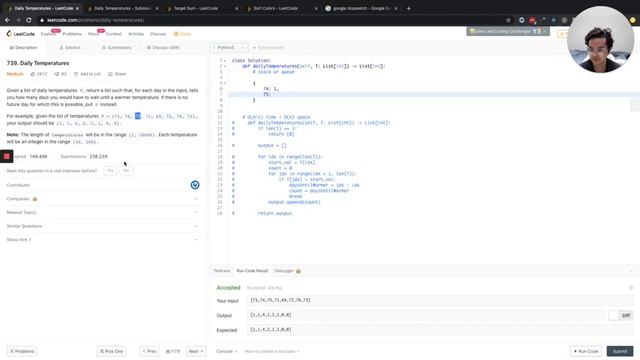Click on the highlighted line 7 in the code editor
The height and width of the screenshot is (360, 640).
coord(434,94)
